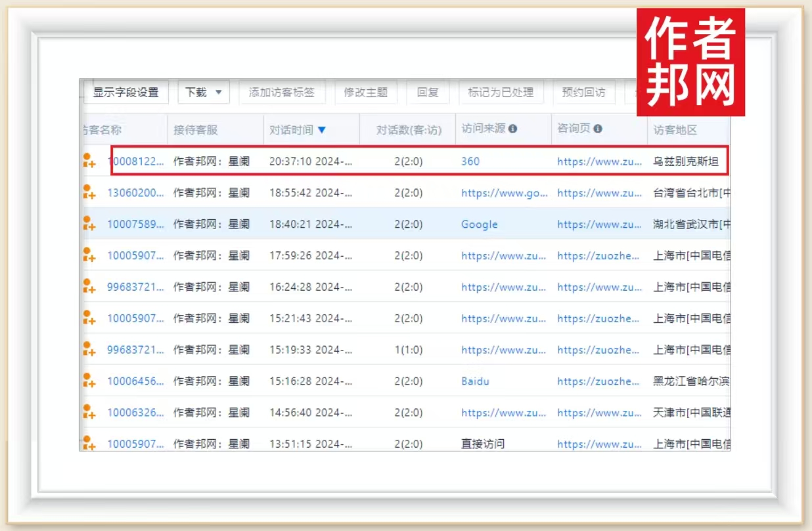The height and width of the screenshot is (531, 812).
Task: Click the orange person icon in the 16:24:28 row
Action: tap(89, 287)
